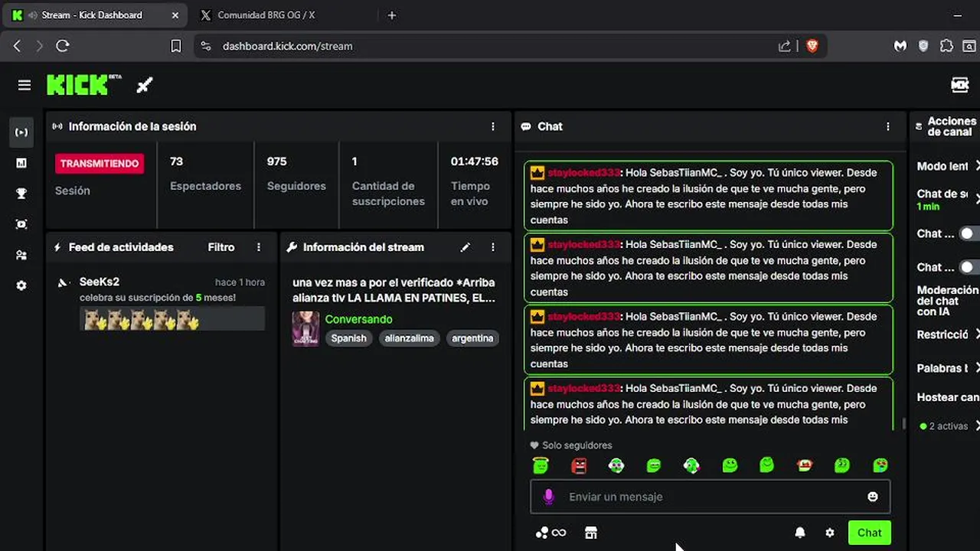This screenshot has width=980, height=551.
Task: Insert the third quick emote with purple eyes
Action: tap(616, 465)
